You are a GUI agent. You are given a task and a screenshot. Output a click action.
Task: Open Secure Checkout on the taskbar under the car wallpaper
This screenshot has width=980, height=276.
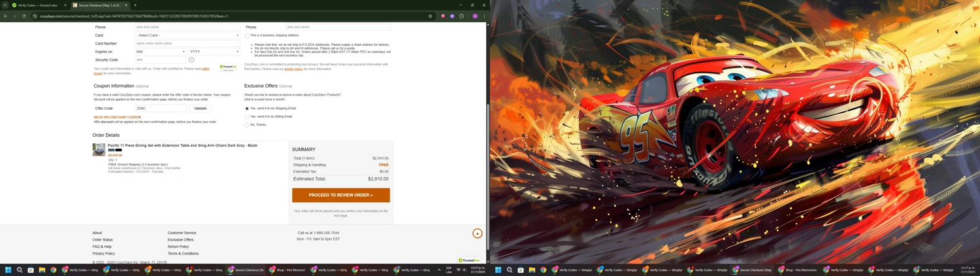pyautogui.click(x=753, y=269)
